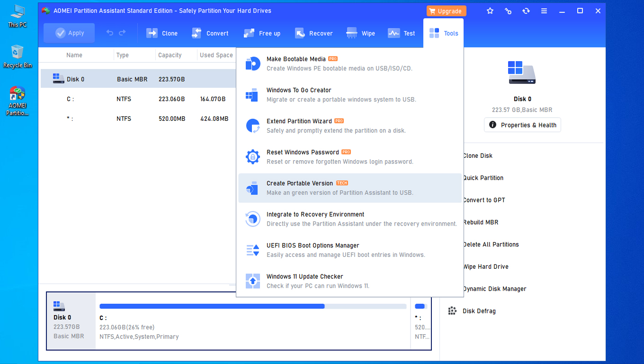This screenshot has height=364, width=644.
Task: Select Make Bootable Media menu entry
Action: click(350, 64)
